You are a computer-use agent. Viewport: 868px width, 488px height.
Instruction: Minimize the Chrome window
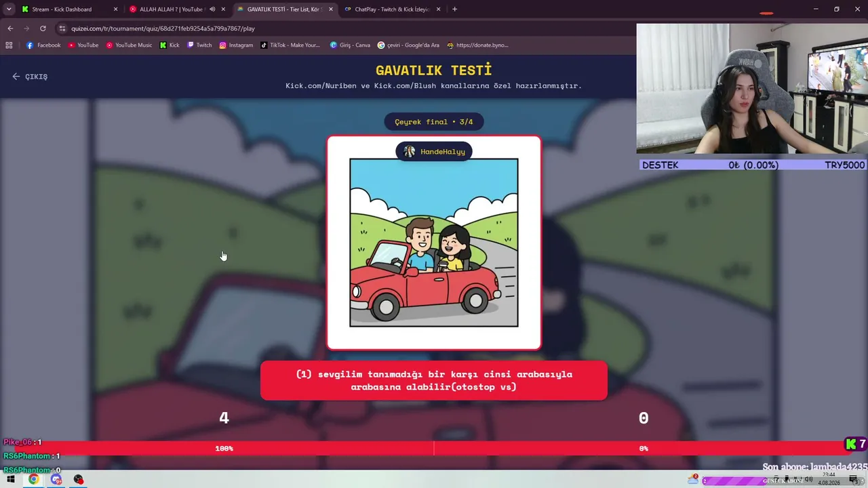pos(815,9)
